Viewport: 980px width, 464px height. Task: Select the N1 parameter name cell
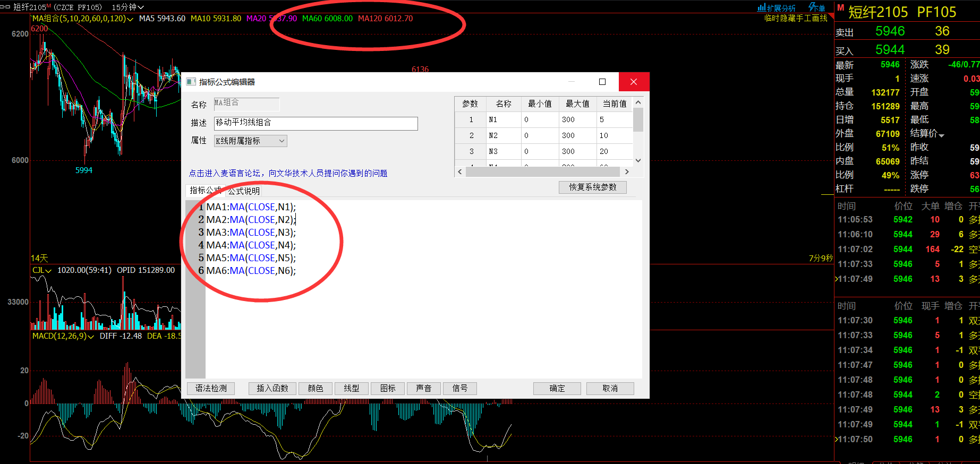pyautogui.click(x=504, y=120)
